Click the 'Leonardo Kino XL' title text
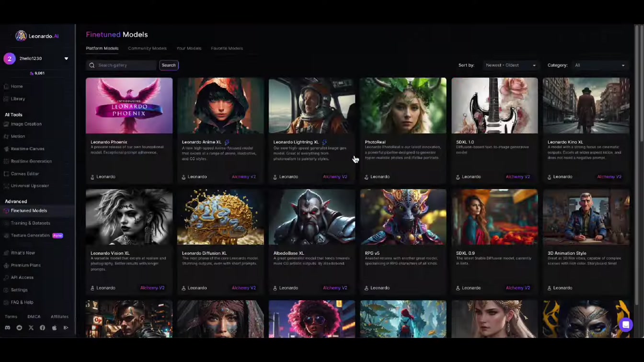Viewport: 644px width, 362px height. (565, 142)
